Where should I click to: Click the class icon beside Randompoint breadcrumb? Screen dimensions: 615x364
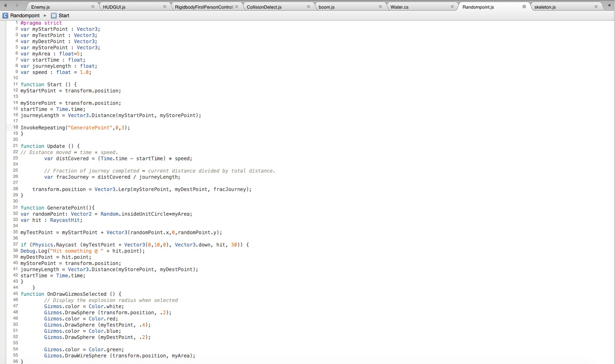point(5,16)
